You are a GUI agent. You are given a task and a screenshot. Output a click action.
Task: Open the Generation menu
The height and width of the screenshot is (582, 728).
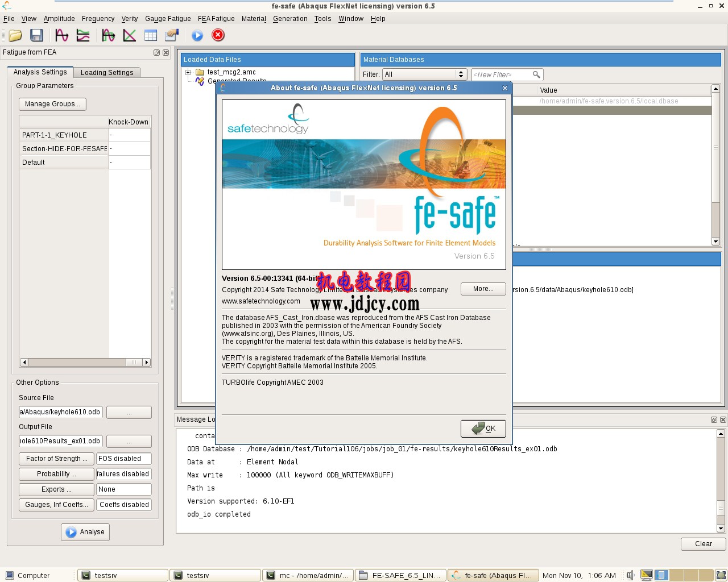coord(290,19)
